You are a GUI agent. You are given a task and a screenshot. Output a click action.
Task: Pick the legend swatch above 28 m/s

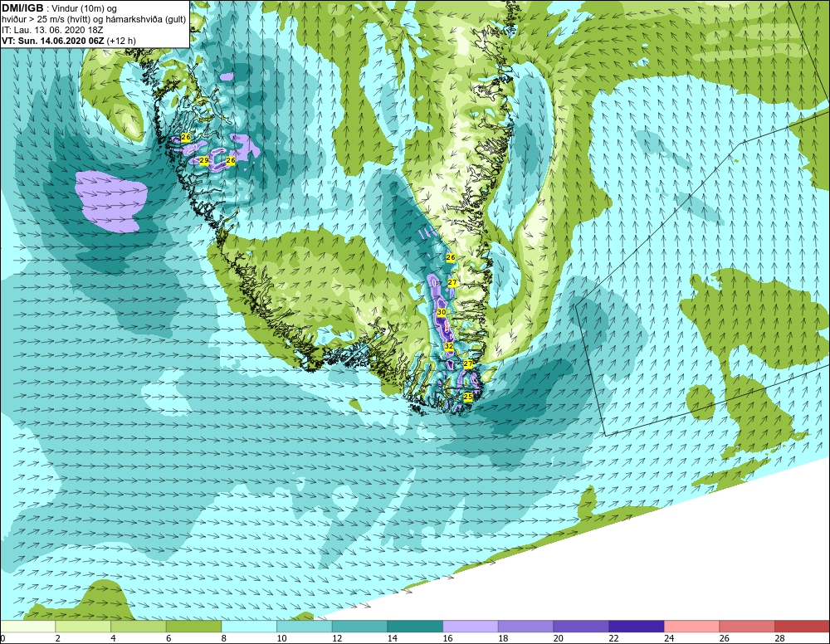[x=802, y=627]
